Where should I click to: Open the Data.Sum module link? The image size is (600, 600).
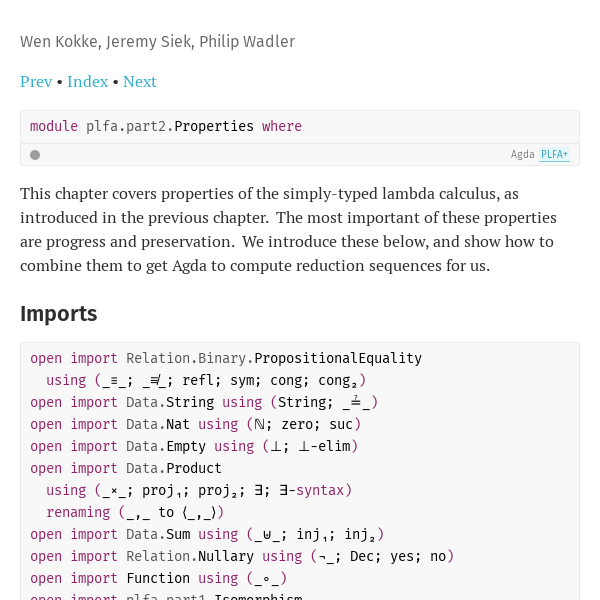click(x=158, y=535)
